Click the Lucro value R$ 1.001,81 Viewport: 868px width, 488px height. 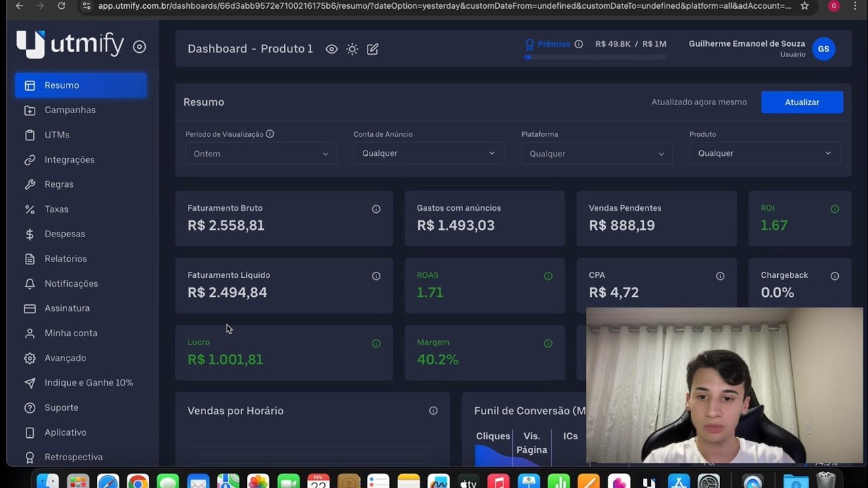[x=225, y=360]
